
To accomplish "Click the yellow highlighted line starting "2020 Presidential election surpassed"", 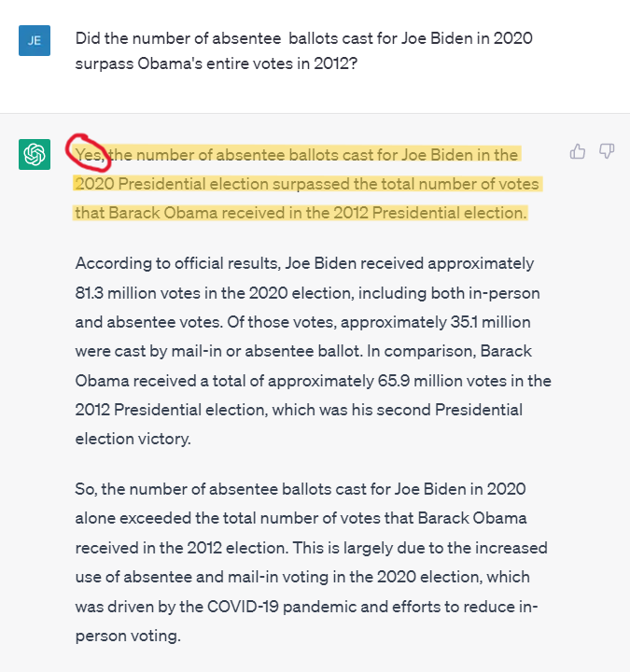I will click(306, 183).
